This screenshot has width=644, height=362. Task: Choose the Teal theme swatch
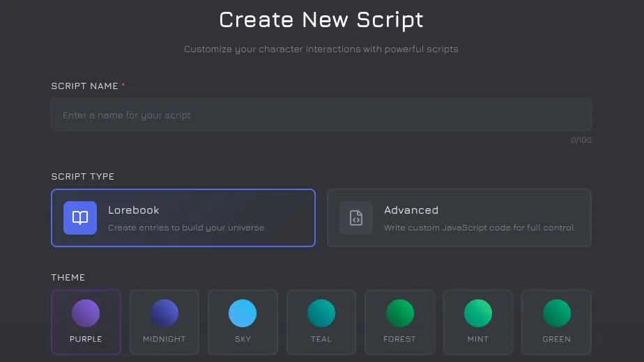click(x=321, y=322)
